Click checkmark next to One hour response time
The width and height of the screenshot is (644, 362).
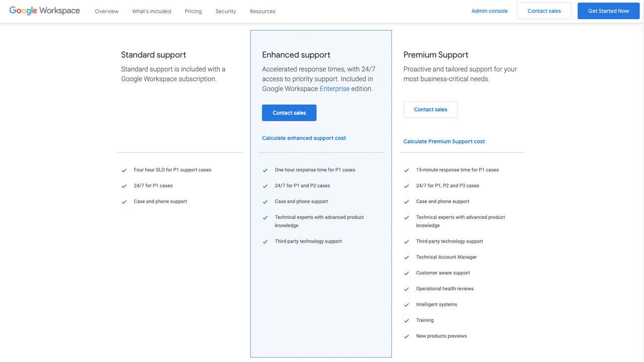265,170
